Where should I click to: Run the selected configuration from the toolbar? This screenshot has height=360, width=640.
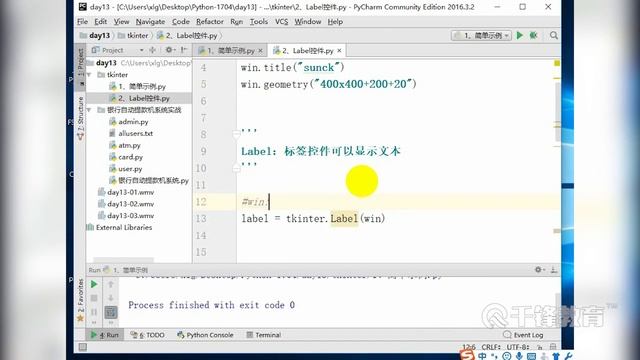520,36
